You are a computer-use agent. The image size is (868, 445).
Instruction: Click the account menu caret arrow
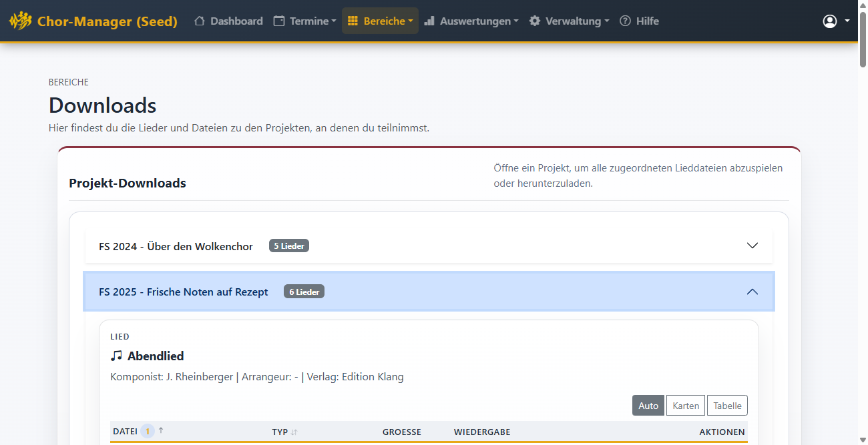tap(847, 21)
